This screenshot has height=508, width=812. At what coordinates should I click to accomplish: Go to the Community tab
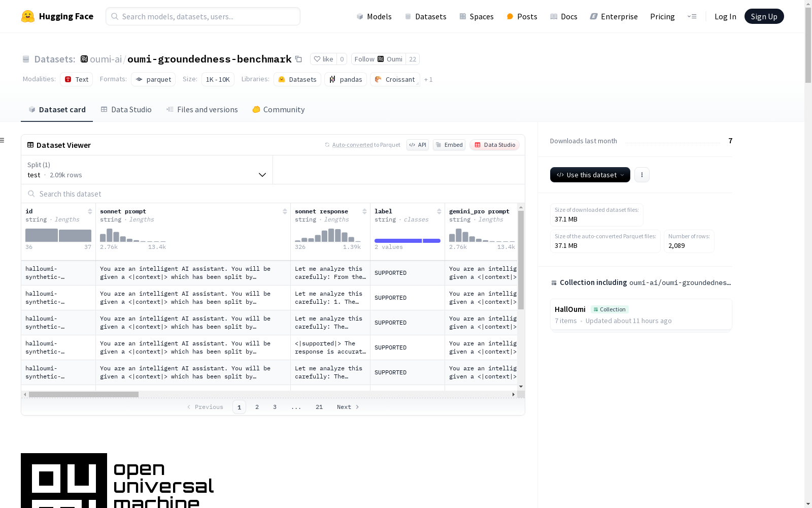click(279, 110)
